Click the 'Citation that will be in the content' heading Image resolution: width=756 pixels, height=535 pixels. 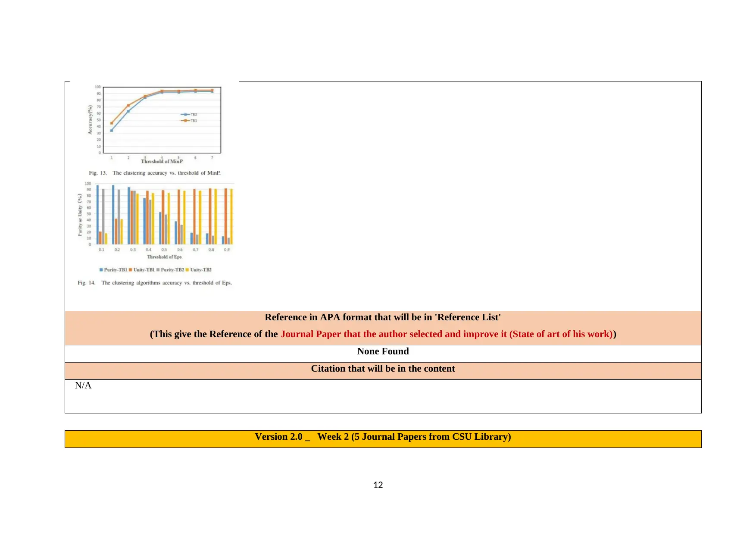tap(383, 369)
